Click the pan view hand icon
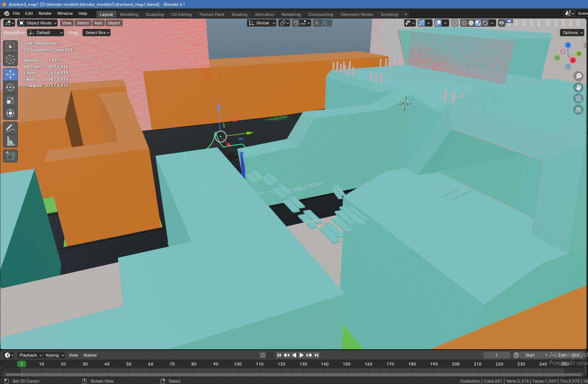This screenshot has height=384, width=588. pyautogui.click(x=578, y=87)
